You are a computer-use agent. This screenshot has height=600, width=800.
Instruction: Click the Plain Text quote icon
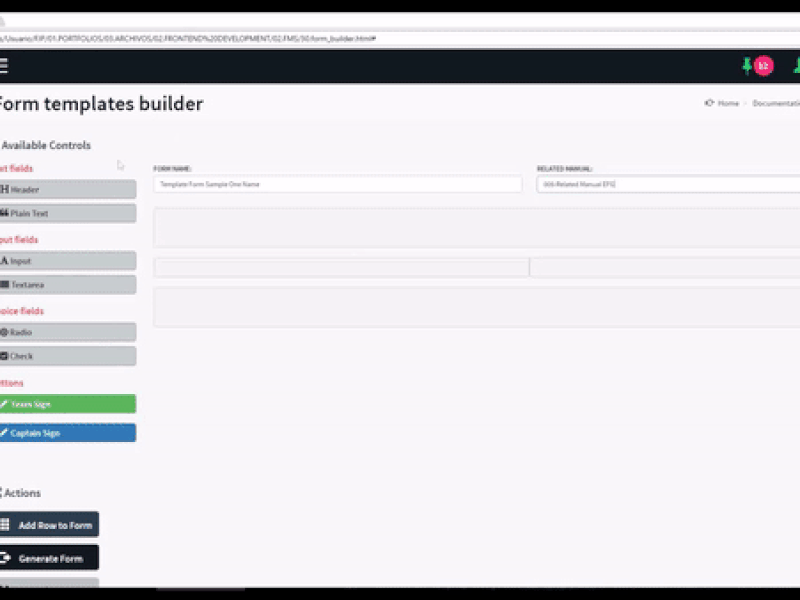(x=5, y=213)
